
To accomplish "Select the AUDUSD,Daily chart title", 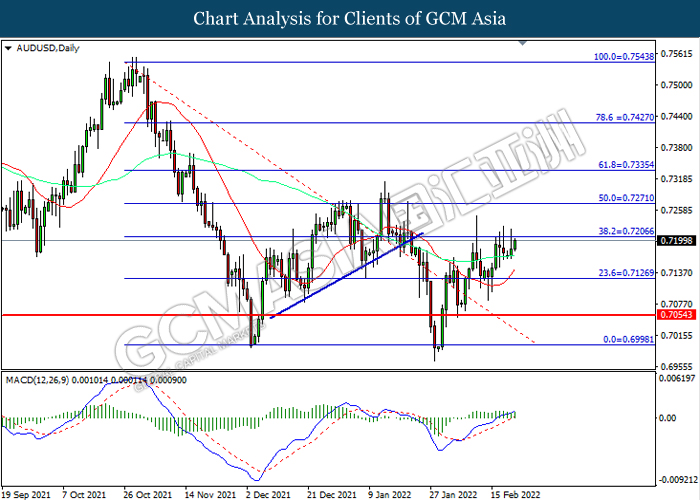I will click(48, 48).
